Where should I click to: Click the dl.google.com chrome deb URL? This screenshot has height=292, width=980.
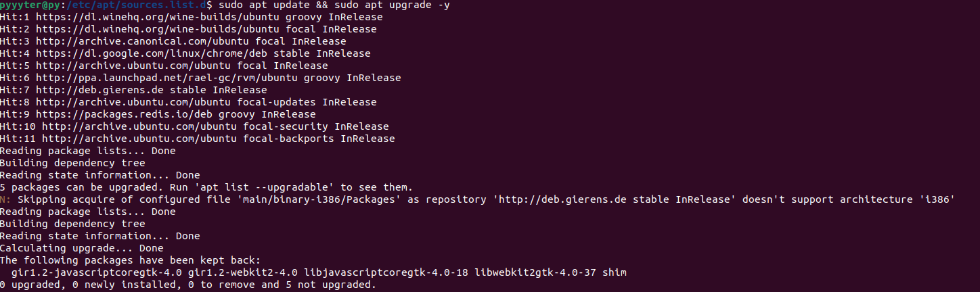(152, 53)
